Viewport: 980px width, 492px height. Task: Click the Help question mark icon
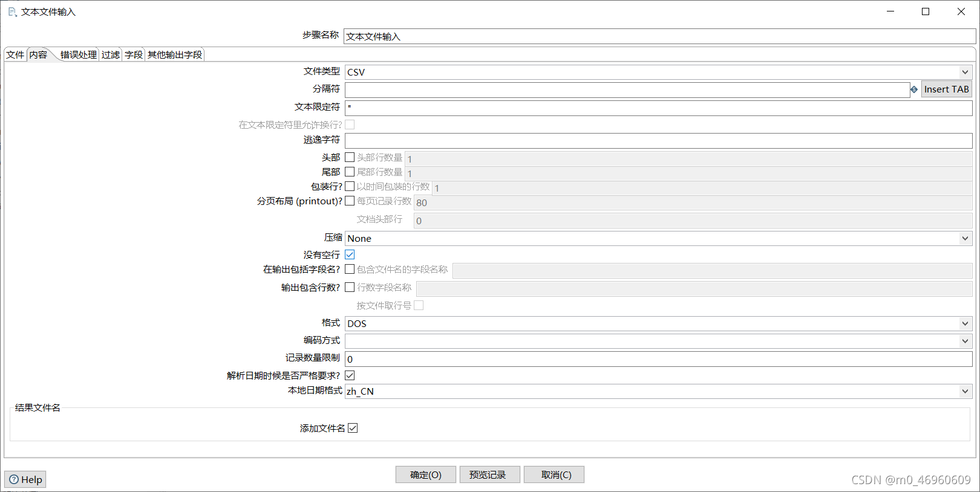tap(14, 479)
